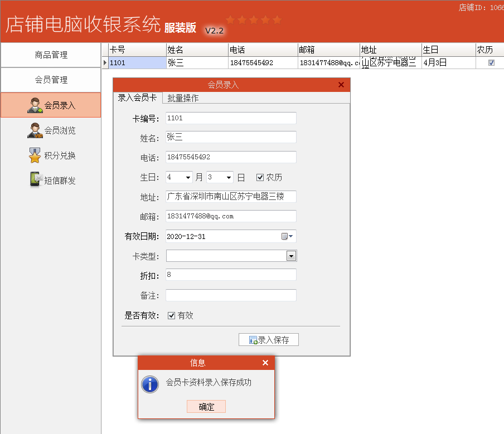Image resolution: width=504 pixels, height=434 pixels.
Task: Click the calendar icon in 有效日期 field
Action: [284, 236]
